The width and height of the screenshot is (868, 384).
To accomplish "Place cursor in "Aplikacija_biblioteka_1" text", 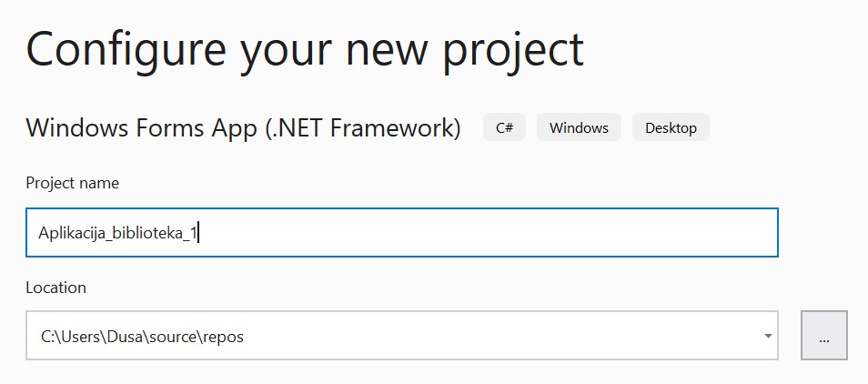I will [x=117, y=234].
